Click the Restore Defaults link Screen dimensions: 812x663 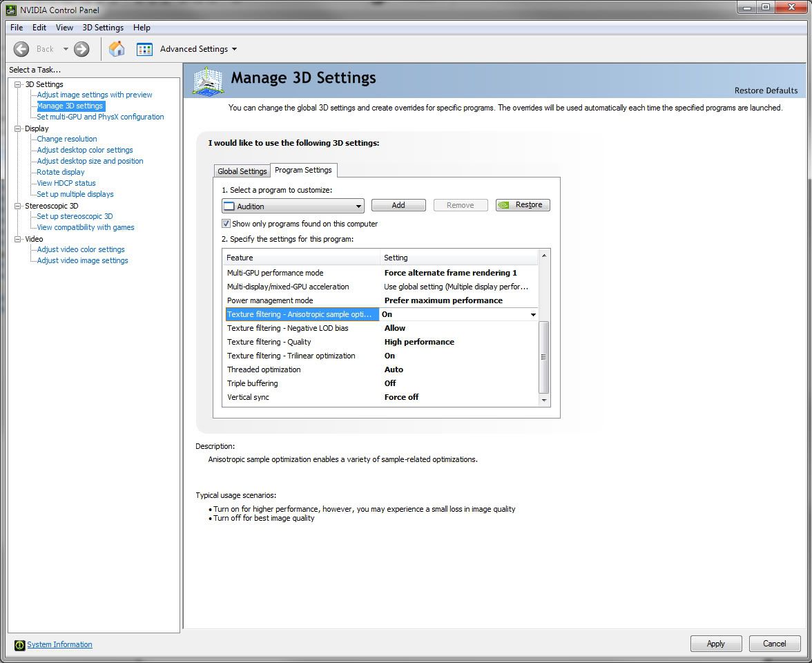[766, 90]
